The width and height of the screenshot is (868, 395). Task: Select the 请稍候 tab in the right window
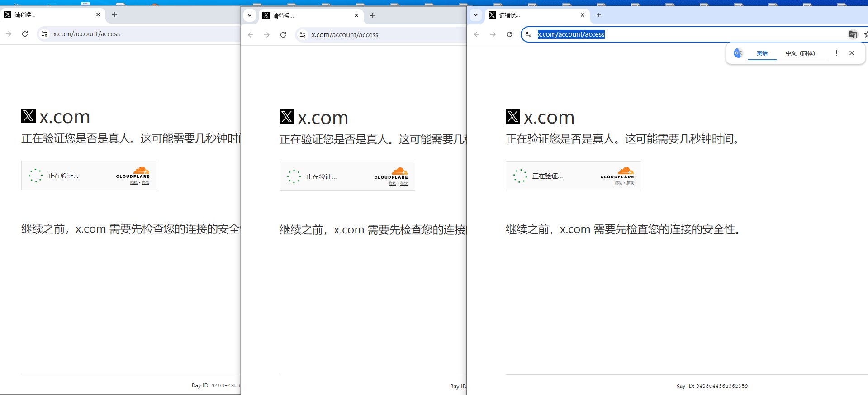point(537,15)
